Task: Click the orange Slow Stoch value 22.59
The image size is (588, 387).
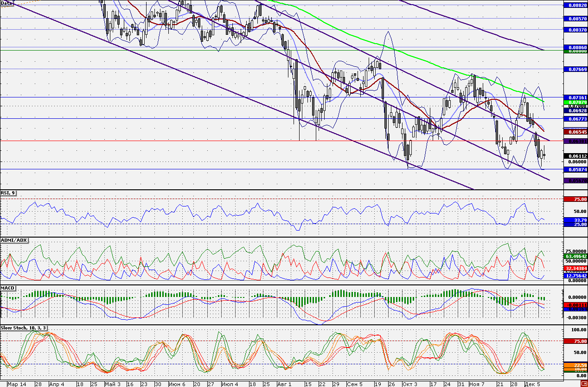Action: pos(575,365)
